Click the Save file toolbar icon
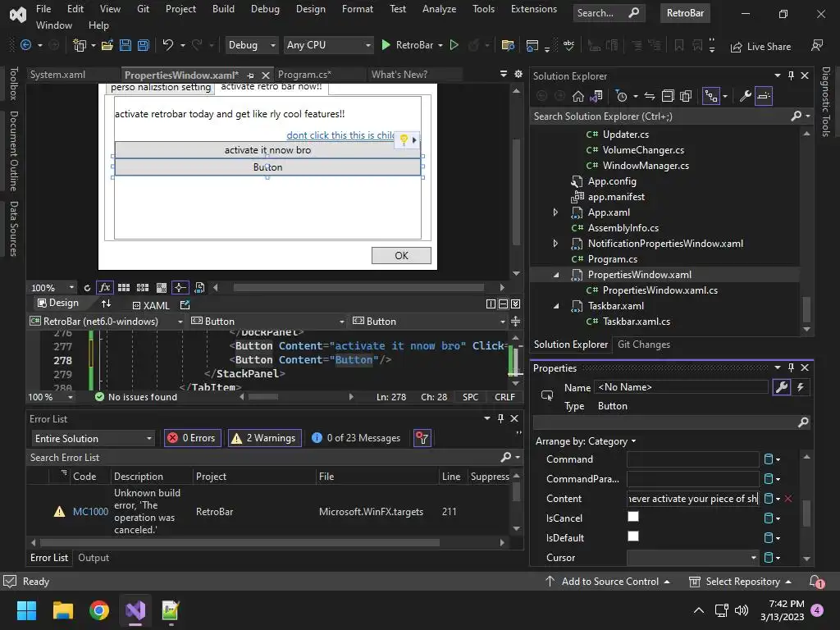 (126, 46)
